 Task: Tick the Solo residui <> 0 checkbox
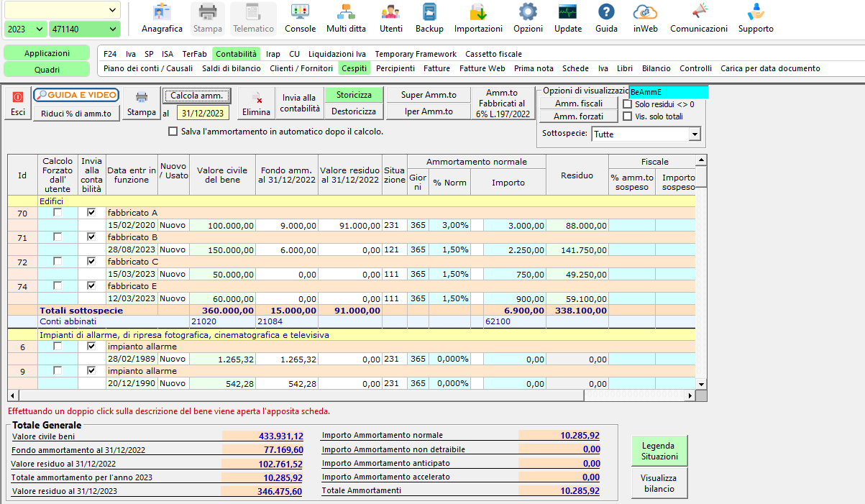tap(627, 104)
